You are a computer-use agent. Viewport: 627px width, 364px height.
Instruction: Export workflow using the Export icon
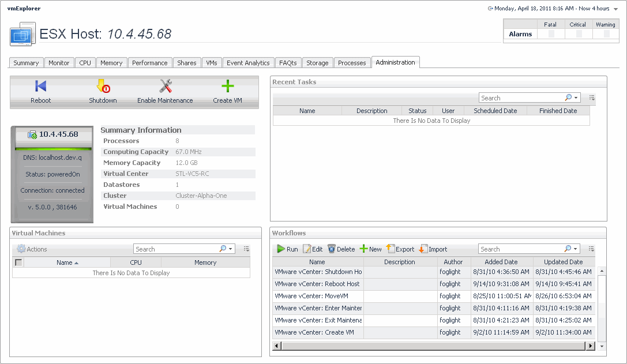(391, 249)
